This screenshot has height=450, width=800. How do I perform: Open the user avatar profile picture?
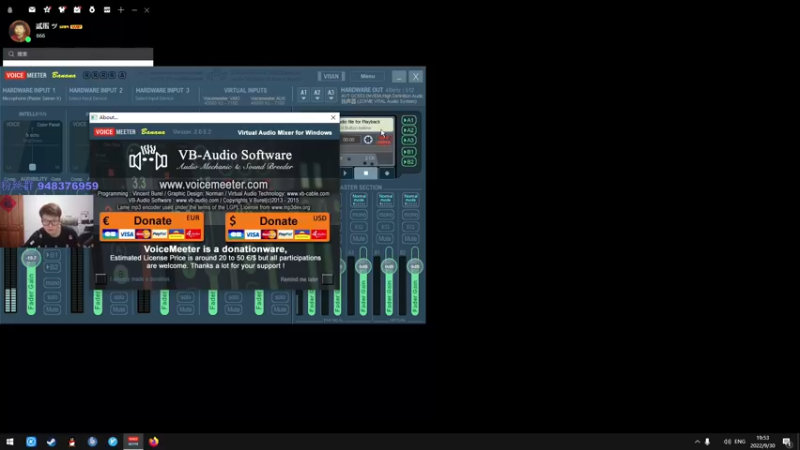(19, 31)
